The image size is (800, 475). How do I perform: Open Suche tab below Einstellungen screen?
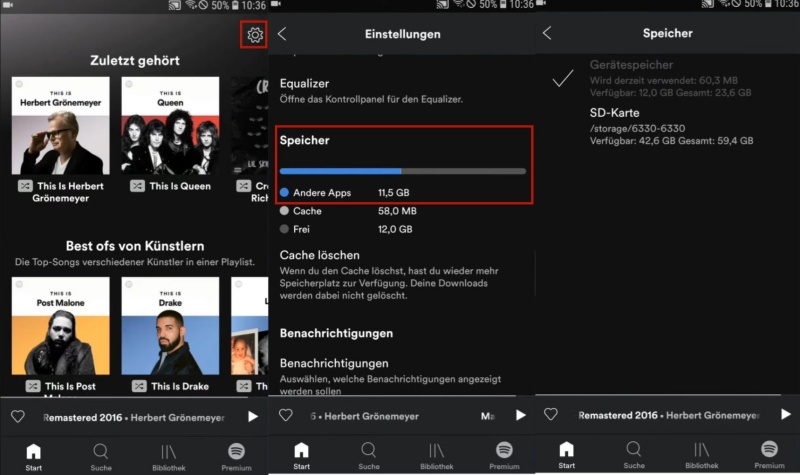pyautogui.click(x=368, y=456)
